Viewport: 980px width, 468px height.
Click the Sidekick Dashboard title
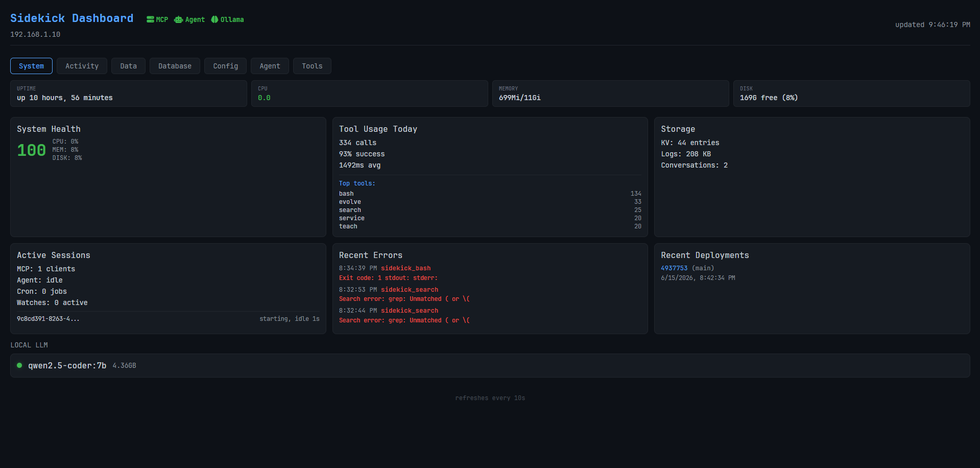(72, 18)
